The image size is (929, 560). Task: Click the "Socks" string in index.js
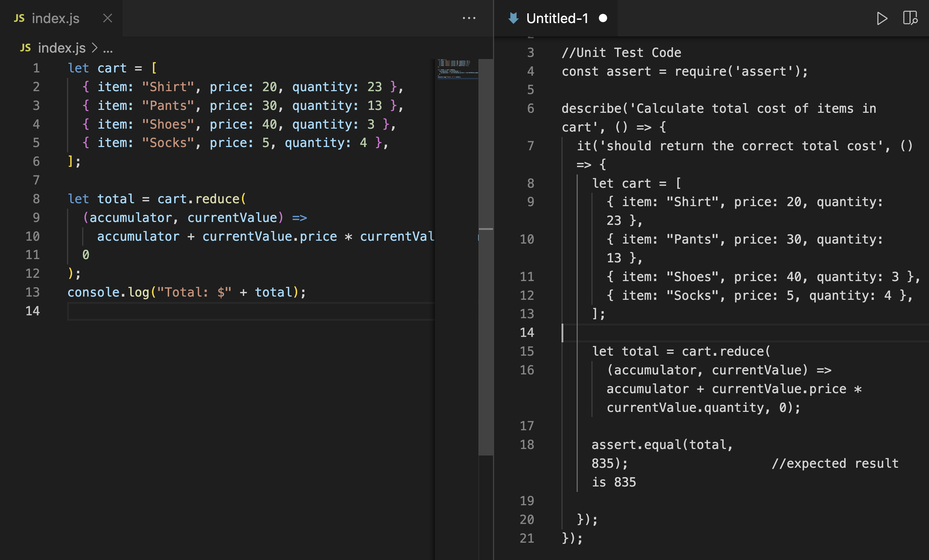pyautogui.click(x=168, y=143)
